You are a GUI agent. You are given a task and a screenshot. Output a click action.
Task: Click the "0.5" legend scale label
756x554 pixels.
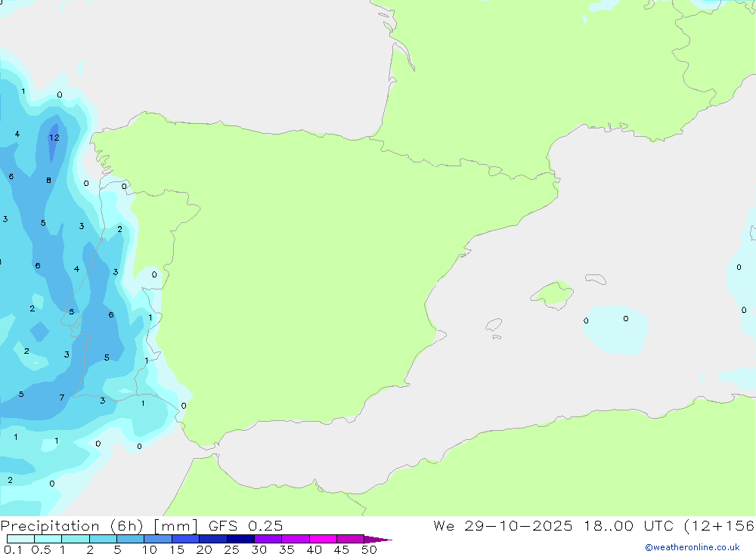[x=41, y=549]
